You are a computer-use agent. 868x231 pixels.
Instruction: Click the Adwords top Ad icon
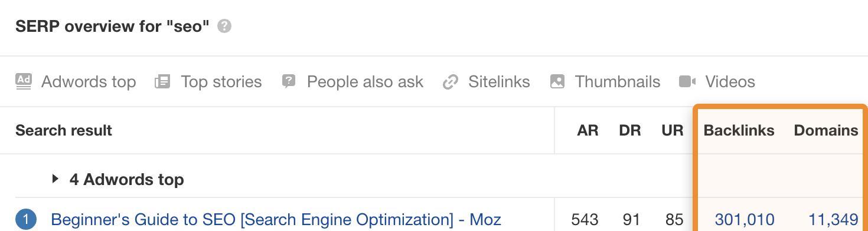24,81
